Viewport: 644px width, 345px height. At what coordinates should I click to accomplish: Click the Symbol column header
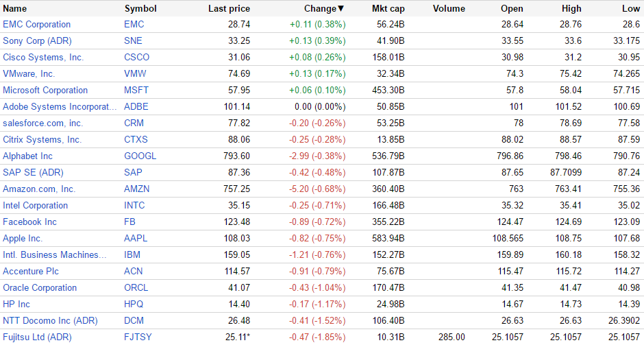pos(140,9)
